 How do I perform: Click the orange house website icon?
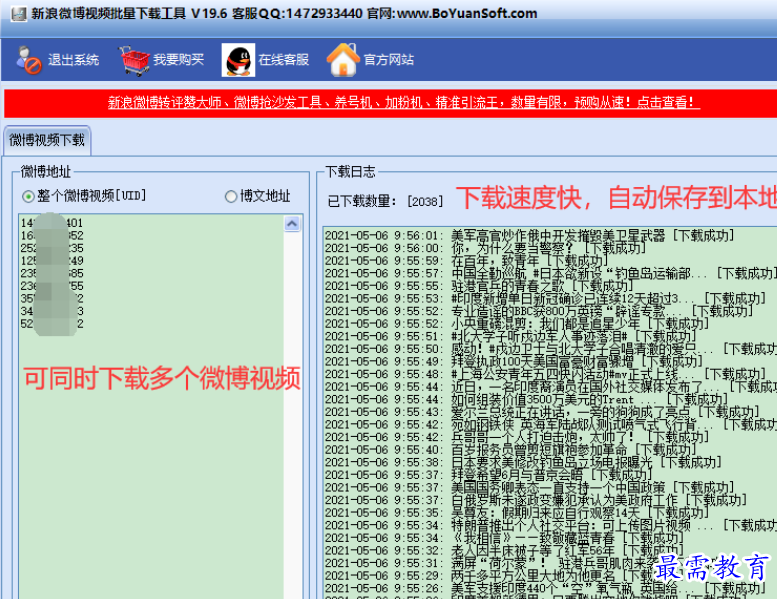point(343,60)
